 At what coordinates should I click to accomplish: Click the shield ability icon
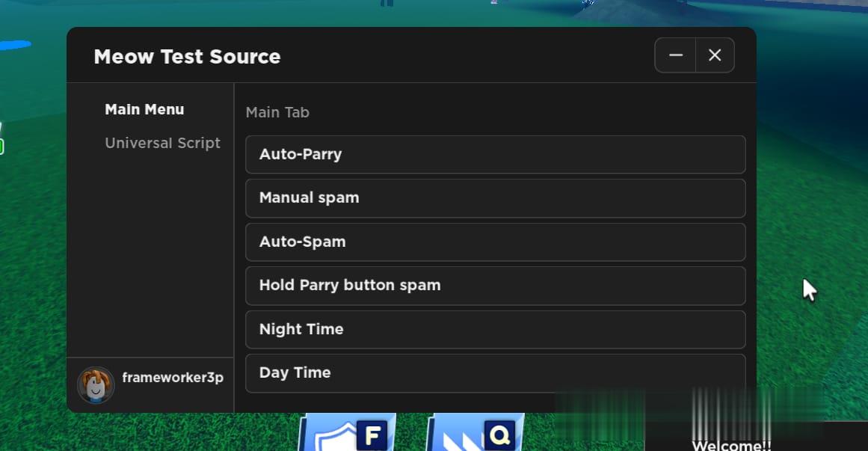[x=327, y=438]
